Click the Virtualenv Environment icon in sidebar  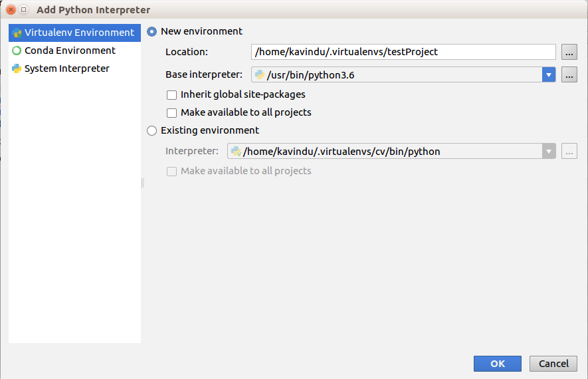pos(17,33)
